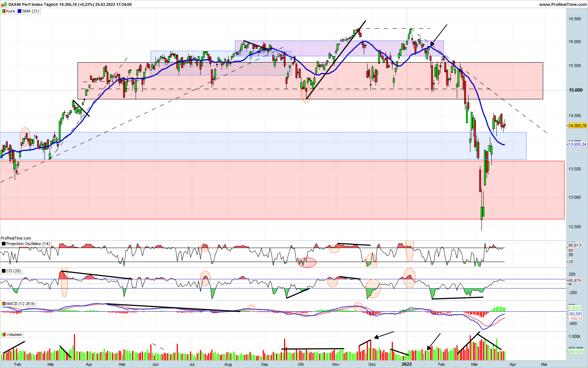Image resolution: width=588 pixels, height=368 pixels.
Task: Open the Volumen indicator label
Action: (x=14, y=335)
